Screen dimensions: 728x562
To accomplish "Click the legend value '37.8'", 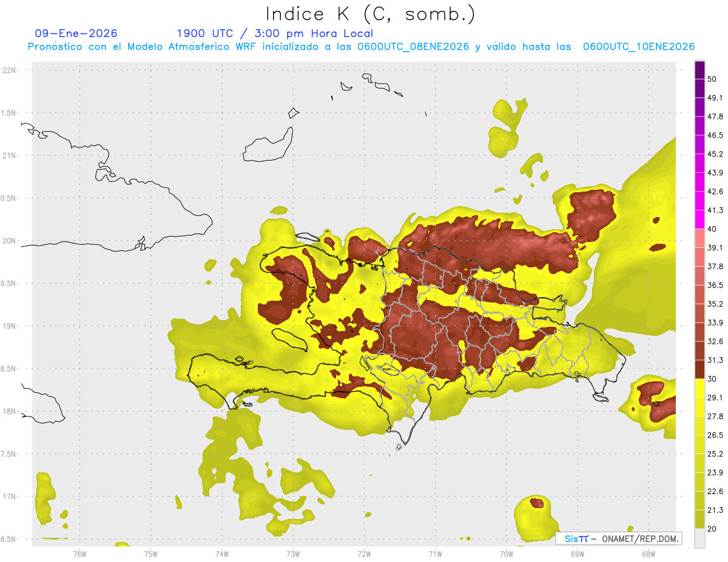I will [x=715, y=266].
